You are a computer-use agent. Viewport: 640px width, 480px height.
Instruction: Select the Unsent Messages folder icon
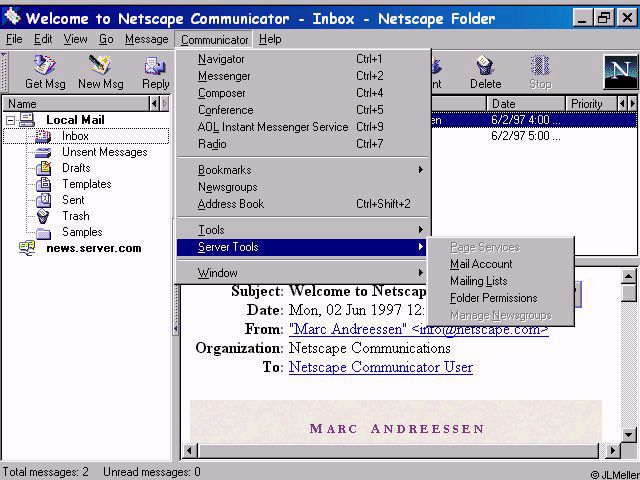point(43,153)
